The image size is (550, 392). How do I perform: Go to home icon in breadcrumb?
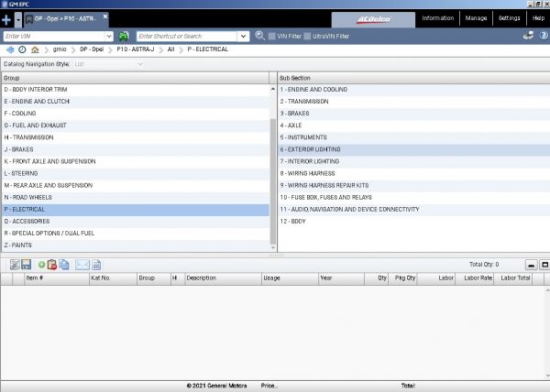35,49
